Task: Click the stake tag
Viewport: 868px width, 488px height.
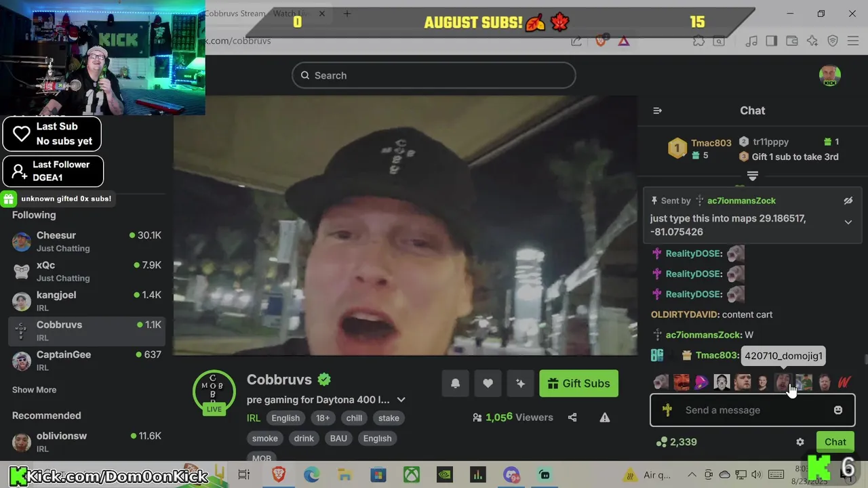Action: 389,418
